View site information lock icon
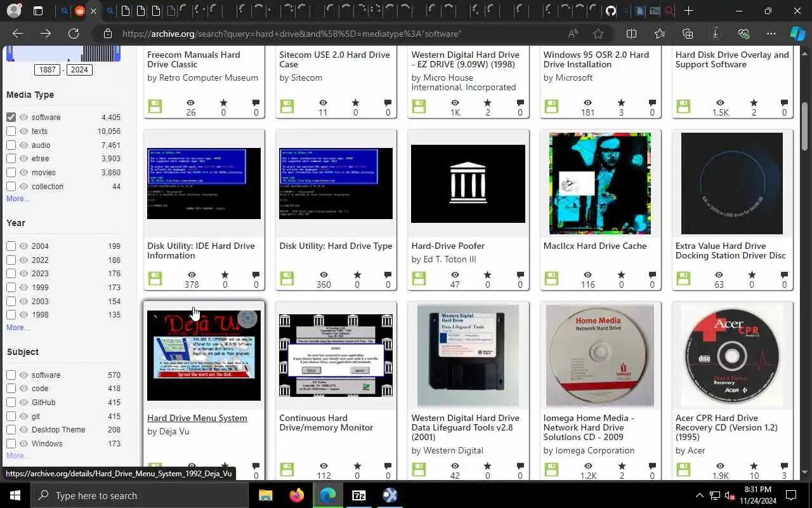The height and width of the screenshot is (508, 812). [x=108, y=34]
